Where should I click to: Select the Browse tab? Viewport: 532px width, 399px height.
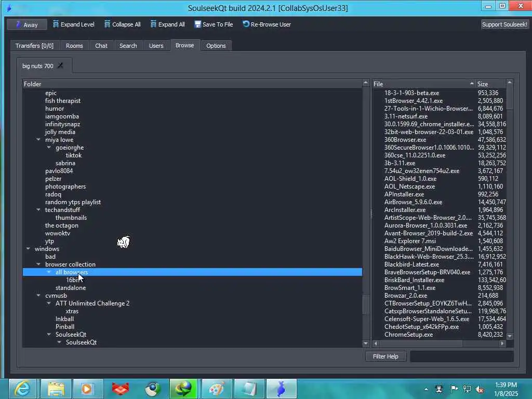pos(184,45)
